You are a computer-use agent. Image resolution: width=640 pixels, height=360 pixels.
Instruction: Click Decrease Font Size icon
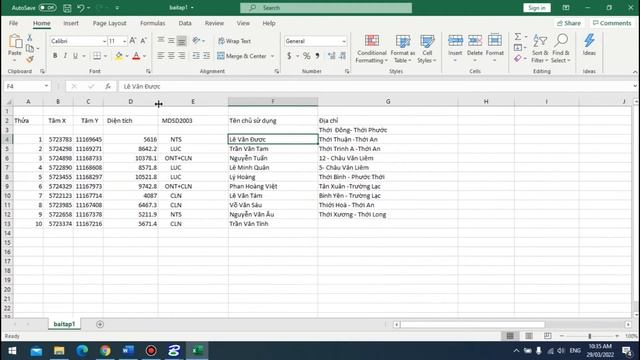pyautogui.click(x=143, y=41)
